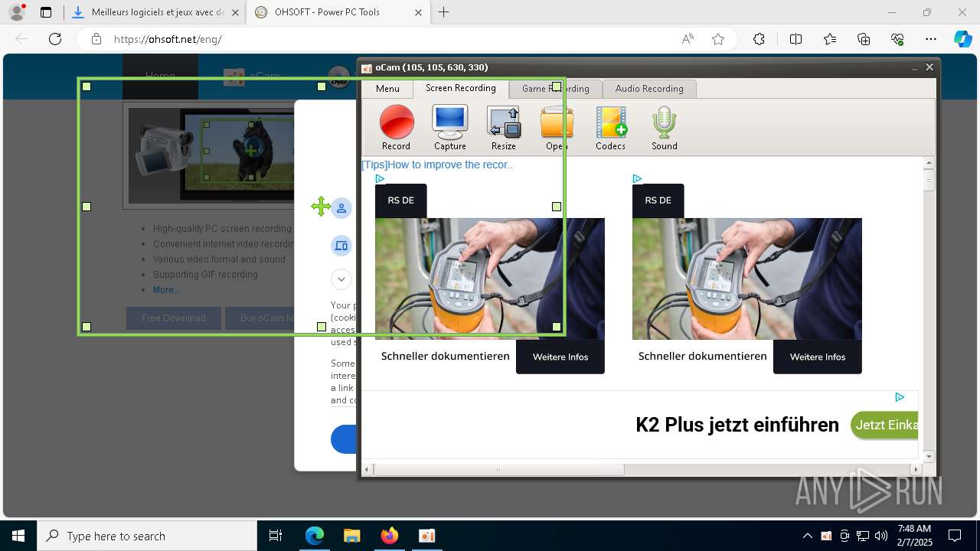This screenshot has height=551, width=980.
Task: Switch to the Game Recording tab
Action: point(556,89)
